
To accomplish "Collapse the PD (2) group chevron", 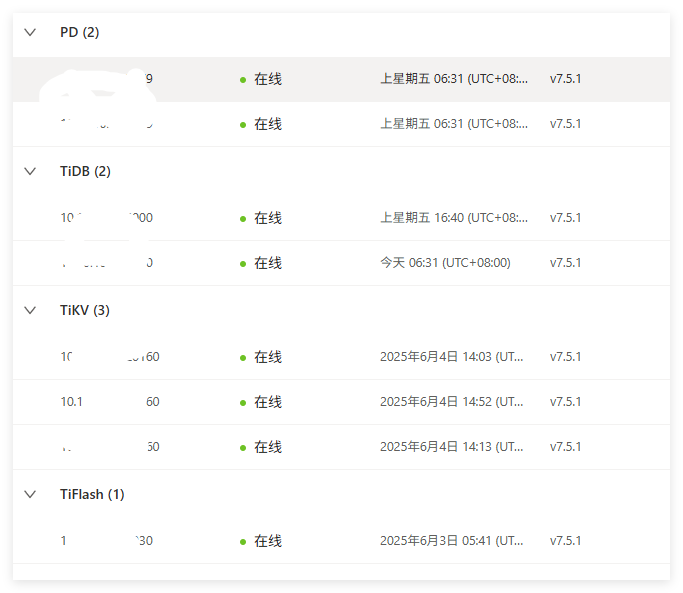I will tap(30, 32).
